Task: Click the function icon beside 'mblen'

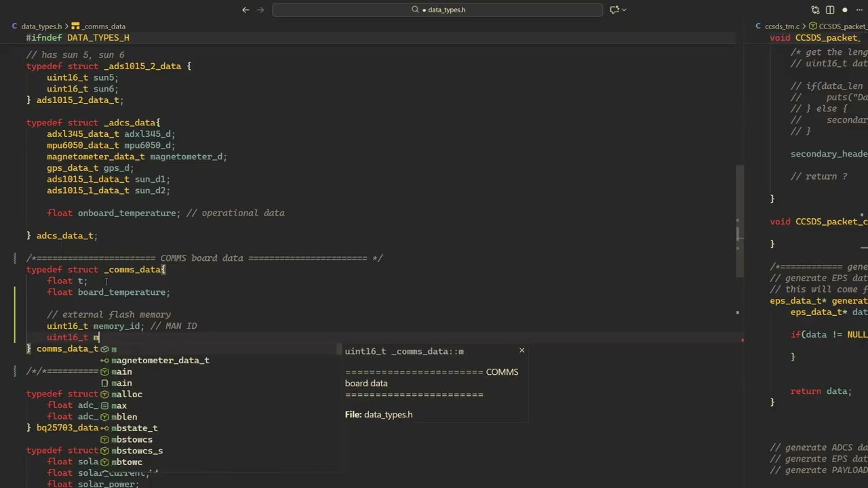Action: click(x=104, y=417)
